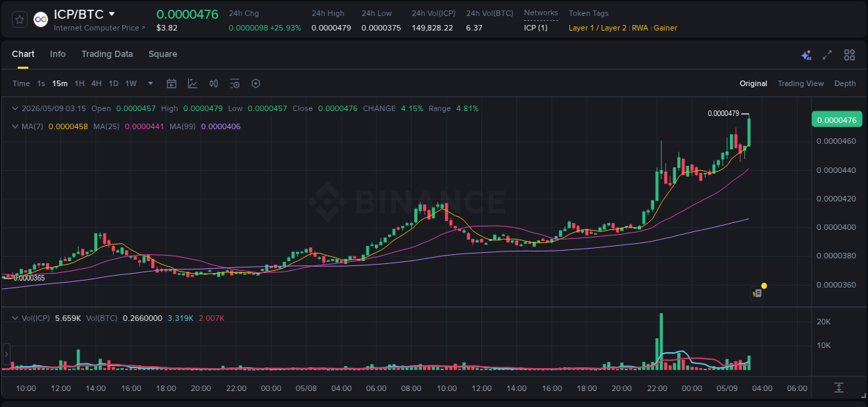Image resolution: width=868 pixels, height=407 pixels.
Task: Expand chart to full screen
Action: [827, 55]
